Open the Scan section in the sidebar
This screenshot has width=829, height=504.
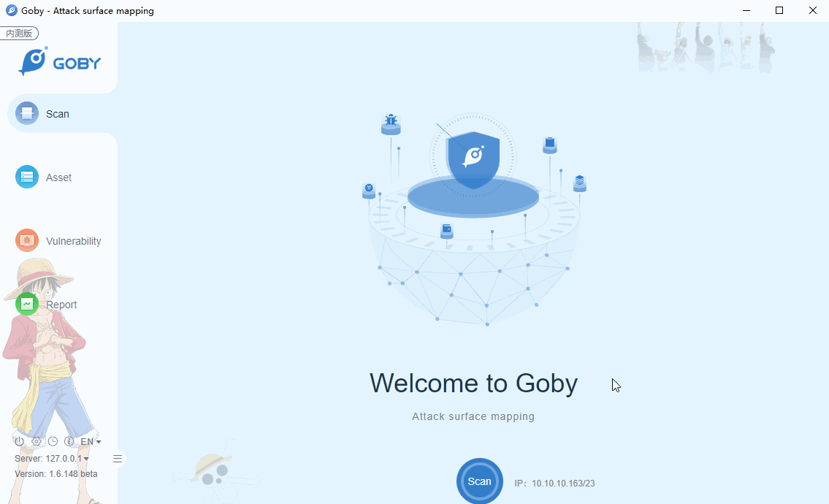pyautogui.click(x=58, y=114)
